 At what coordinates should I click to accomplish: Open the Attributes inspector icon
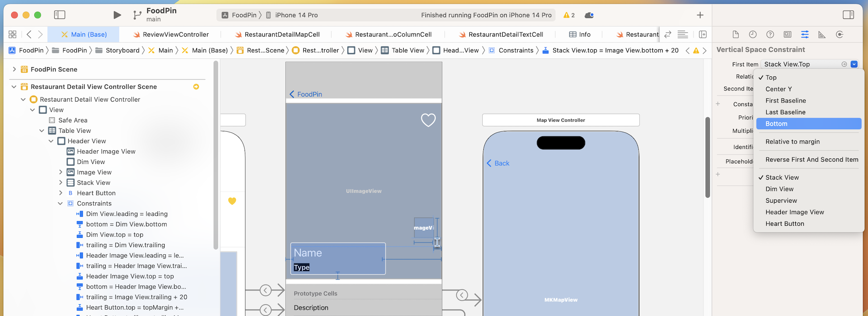click(805, 35)
